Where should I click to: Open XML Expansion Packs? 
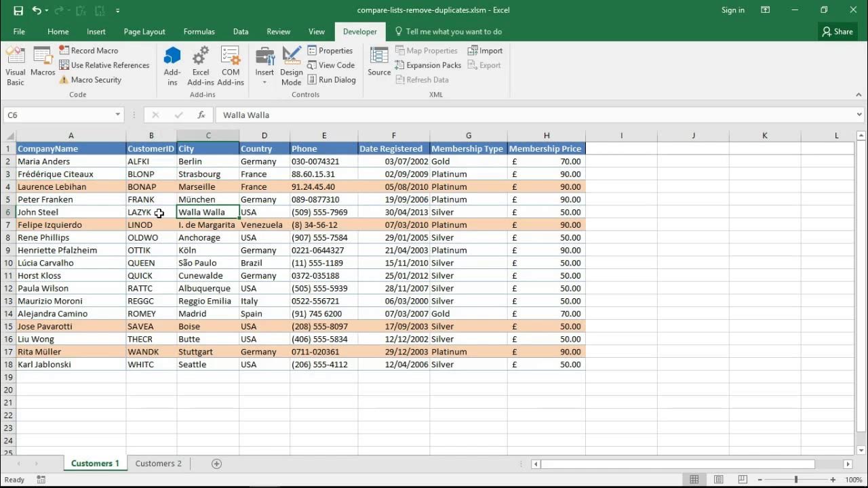pos(428,65)
